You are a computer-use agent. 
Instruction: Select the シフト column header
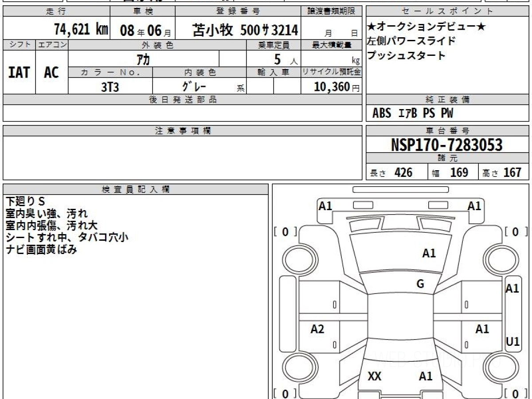(19, 44)
